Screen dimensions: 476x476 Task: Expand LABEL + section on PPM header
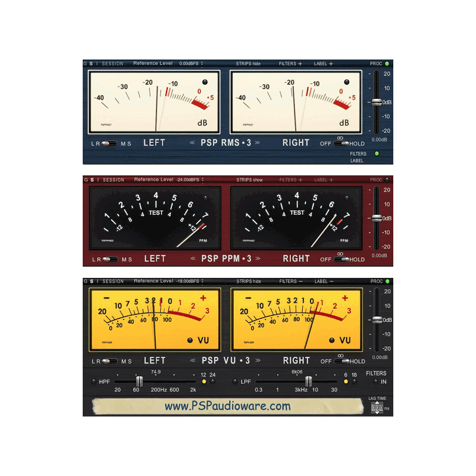324,180
